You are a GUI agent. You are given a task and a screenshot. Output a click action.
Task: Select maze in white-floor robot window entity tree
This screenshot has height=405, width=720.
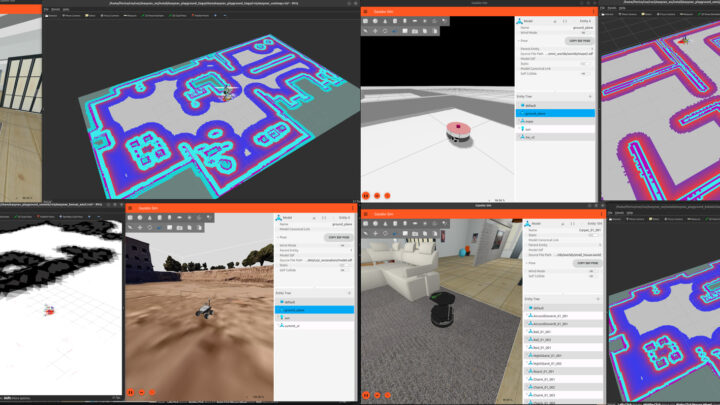pyautogui.click(x=556, y=121)
